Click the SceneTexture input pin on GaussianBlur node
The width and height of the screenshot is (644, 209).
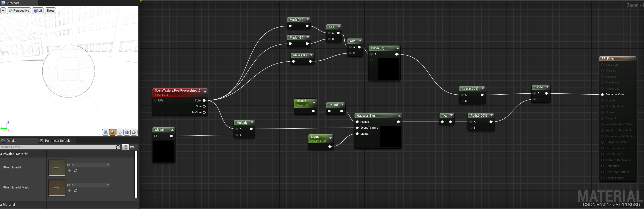tap(358, 128)
